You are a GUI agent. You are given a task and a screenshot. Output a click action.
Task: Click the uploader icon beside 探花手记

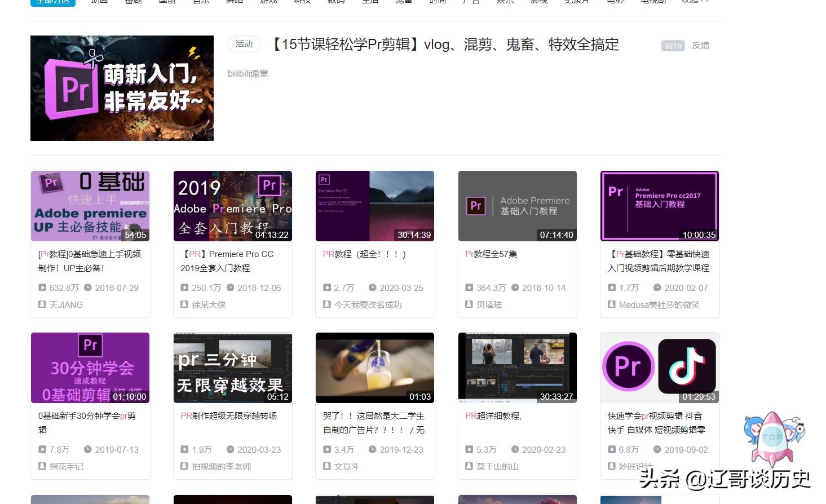point(42,466)
